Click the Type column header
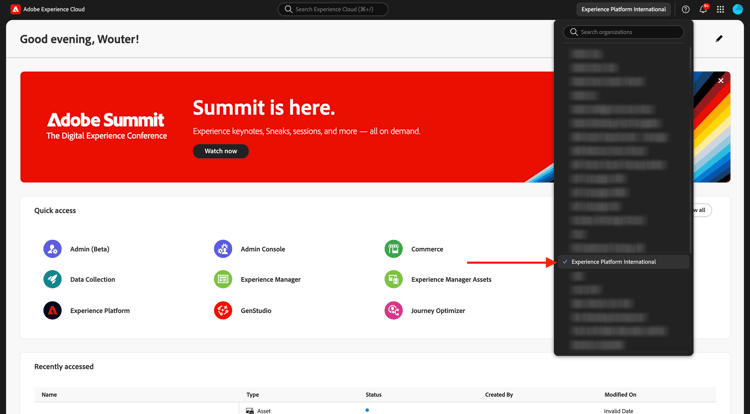 click(x=253, y=395)
